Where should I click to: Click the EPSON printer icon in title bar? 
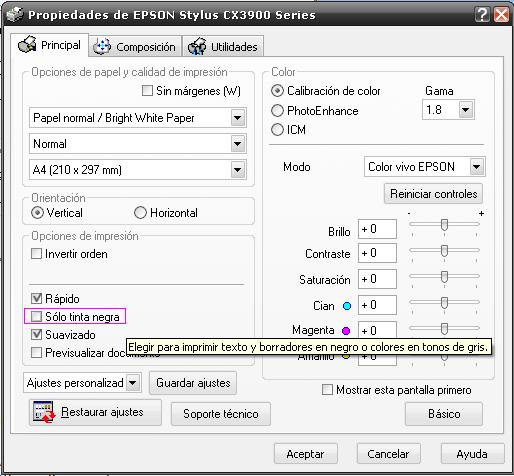point(15,14)
